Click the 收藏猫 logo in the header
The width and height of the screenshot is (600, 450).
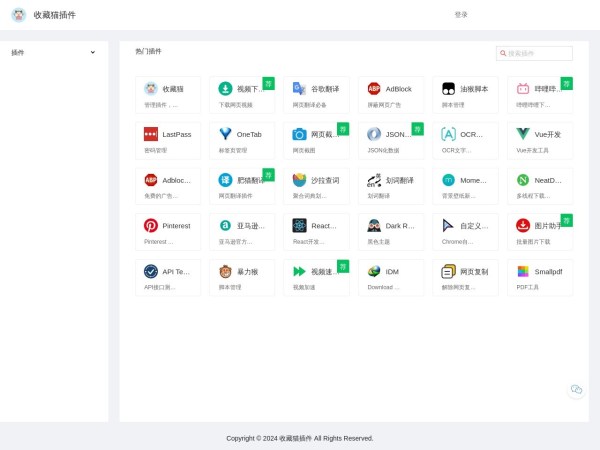click(x=20, y=15)
